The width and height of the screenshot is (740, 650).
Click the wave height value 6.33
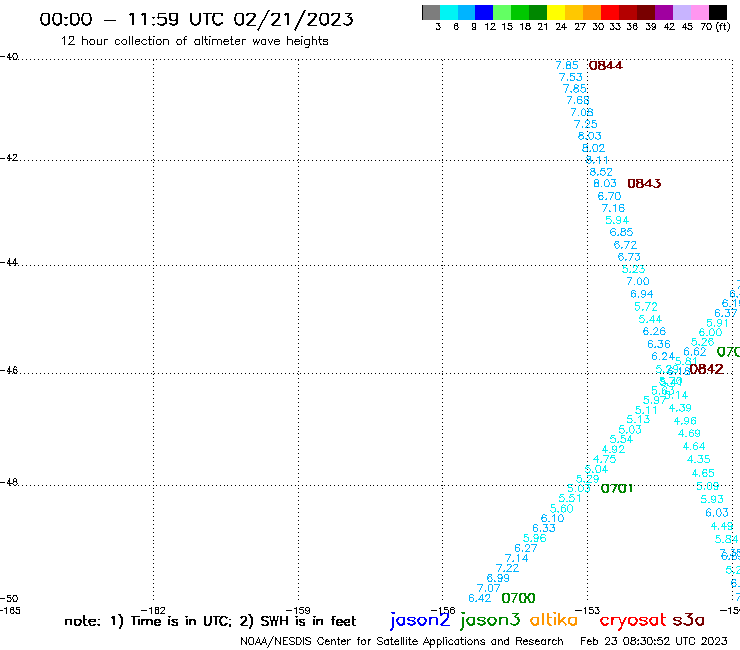pyautogui.click(x=544, y=529)
